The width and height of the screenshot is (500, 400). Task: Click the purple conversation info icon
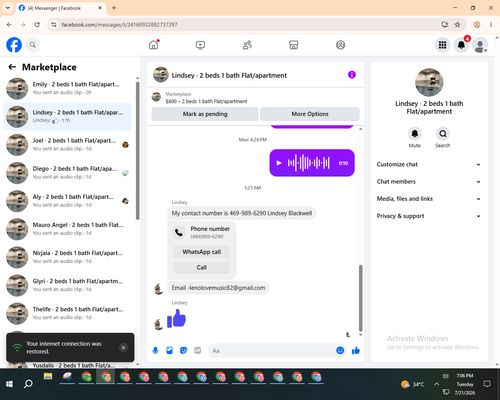(x=352, y=75)
